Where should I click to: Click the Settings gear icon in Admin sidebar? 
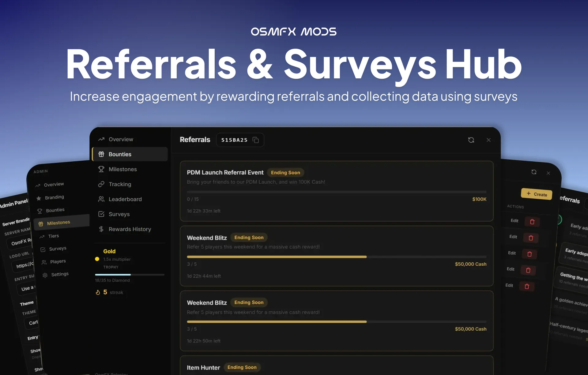(45, 275)
